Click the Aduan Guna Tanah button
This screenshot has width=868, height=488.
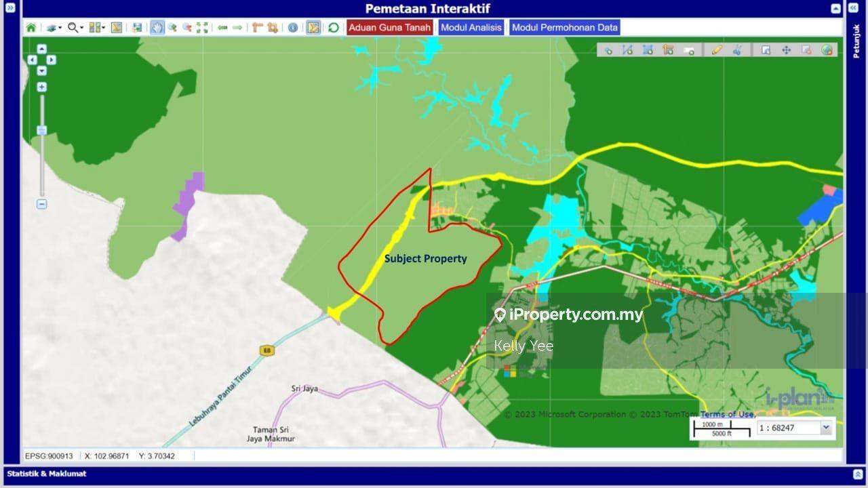[x=390, y=28]
